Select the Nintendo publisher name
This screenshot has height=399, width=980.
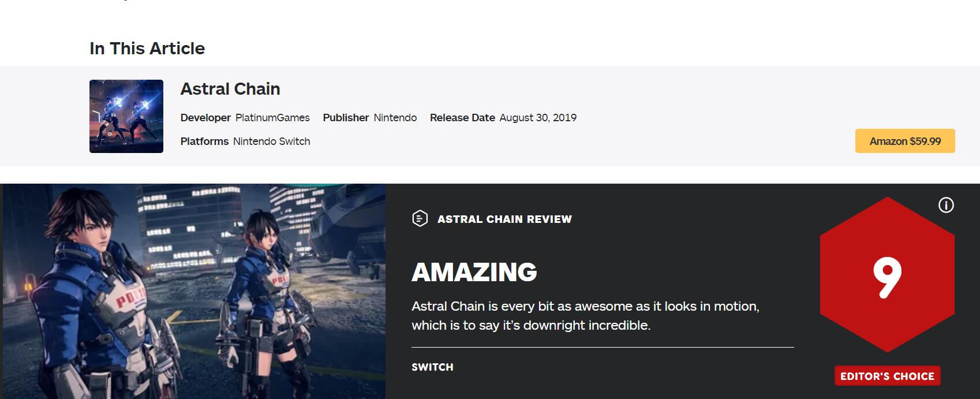[x=395, y=118]
